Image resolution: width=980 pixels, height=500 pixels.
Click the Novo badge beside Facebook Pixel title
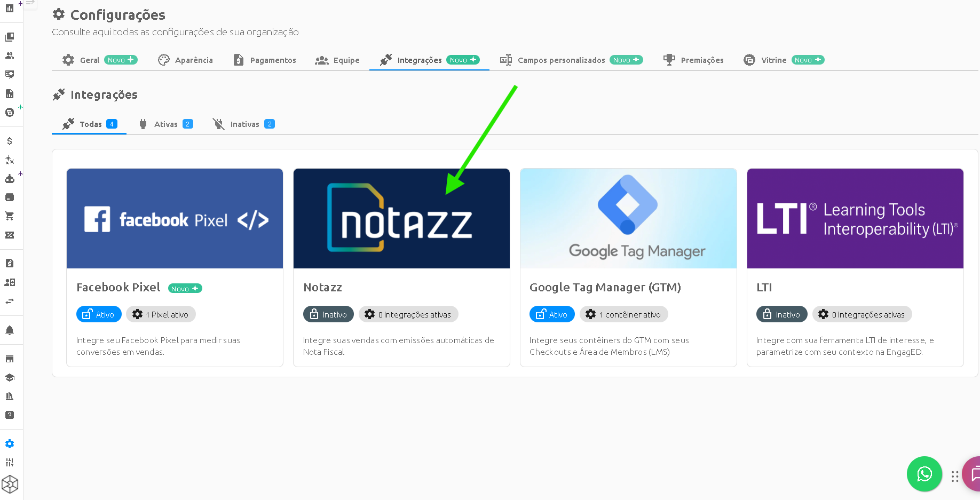(185, 288)
